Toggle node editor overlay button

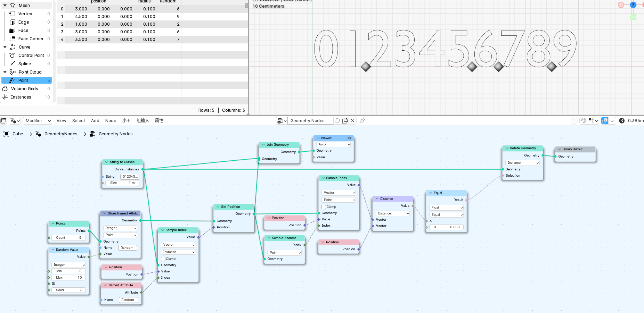pyautogui.click(x=605, y=121)
